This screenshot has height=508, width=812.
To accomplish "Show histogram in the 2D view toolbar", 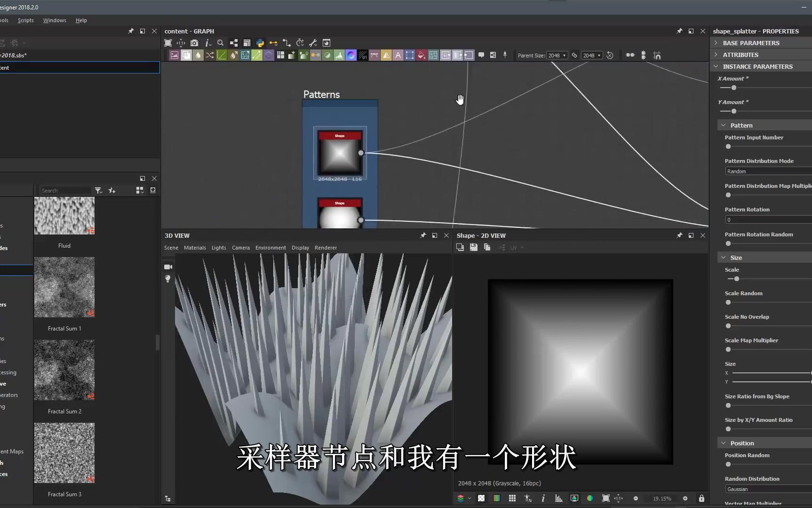I will tap(558, 498).
